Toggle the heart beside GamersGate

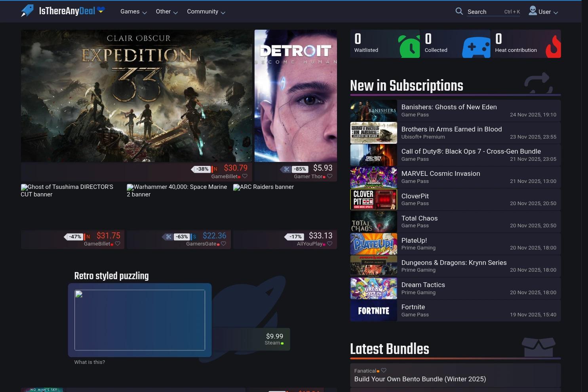point(223,244)
